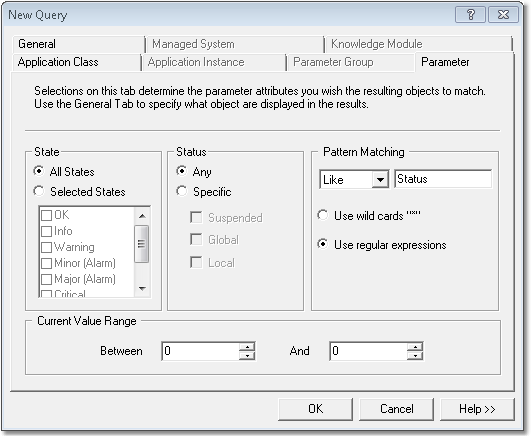Image resolution: width=531 pixels, height=438 pixels.
Task: Click the Between value input field
Action: 200,351
